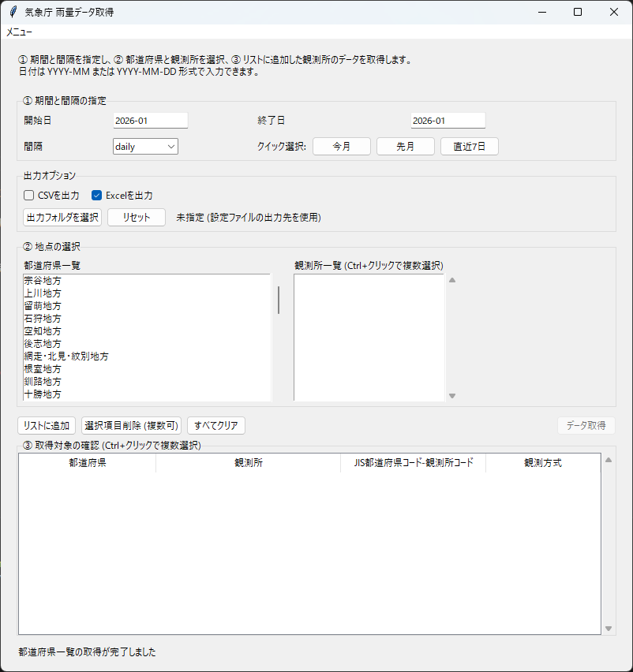This screenshot has width=633, height=672.
Task: Click 出力フォルダを選択 to choose output folder
Action: point(62,217)
